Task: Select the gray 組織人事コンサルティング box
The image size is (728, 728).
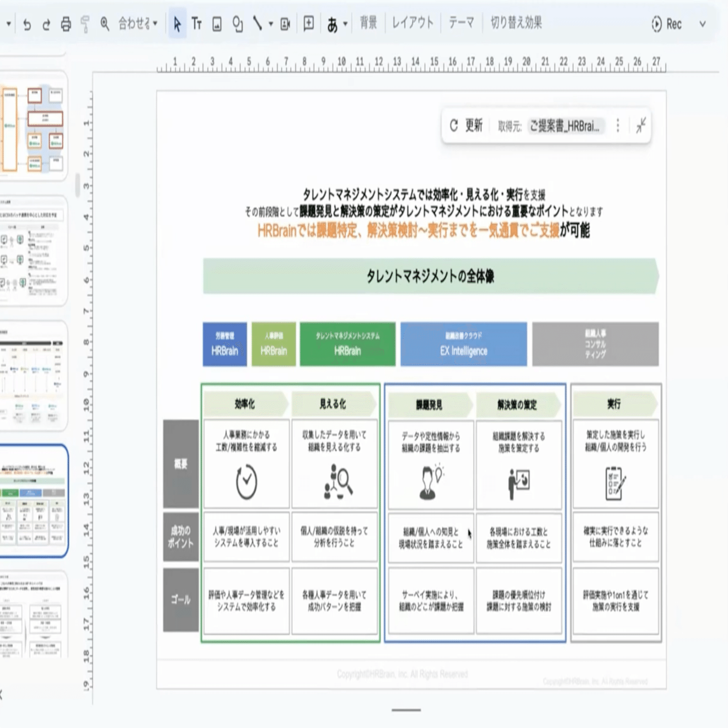Action: point(596,344)
